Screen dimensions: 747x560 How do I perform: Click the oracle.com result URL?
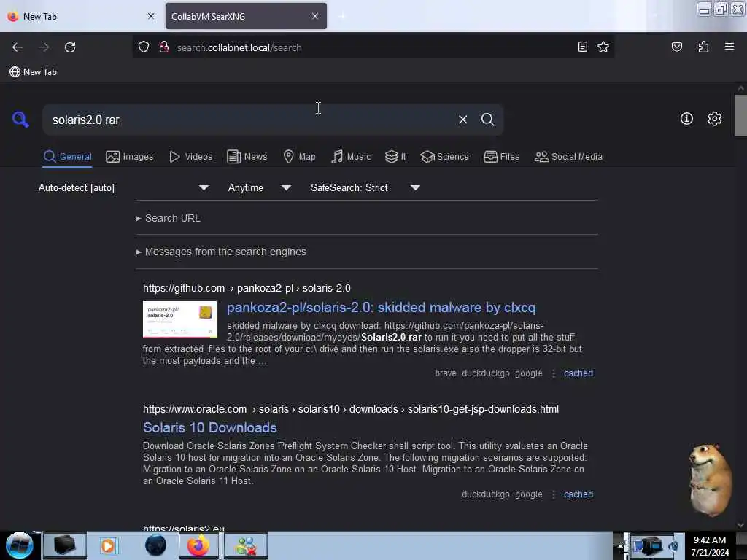pyautogui.click(x=351, y=409)
